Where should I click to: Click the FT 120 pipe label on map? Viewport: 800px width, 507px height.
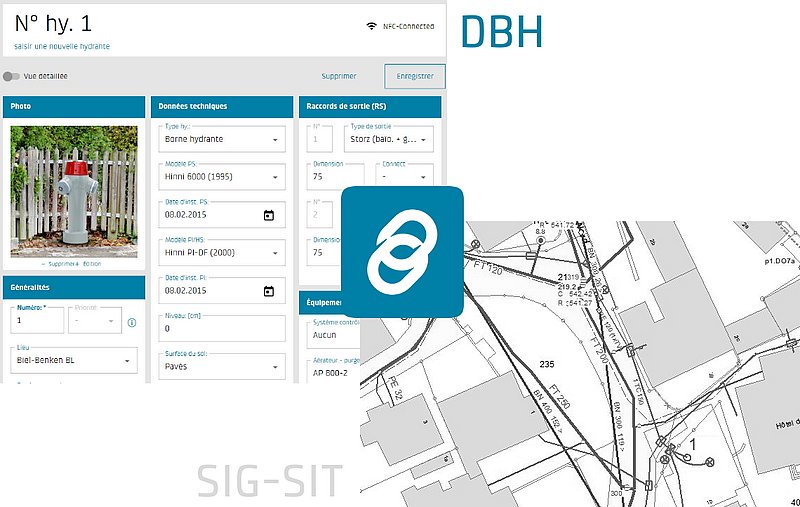coord(488,267)
